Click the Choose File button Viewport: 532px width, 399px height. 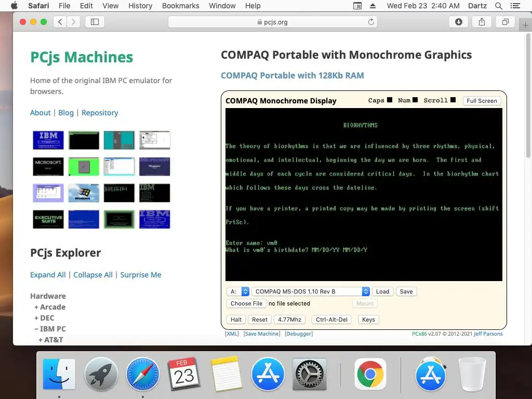coord(246,303)
